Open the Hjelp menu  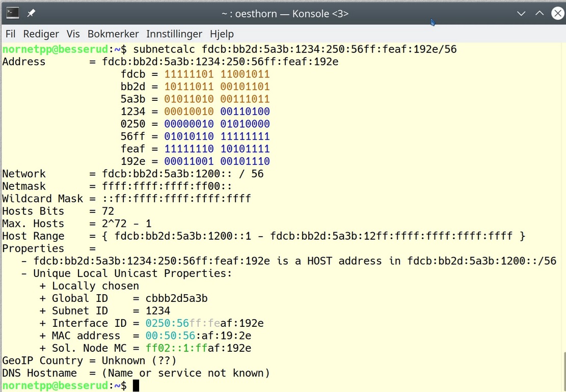(x=222, y=34)
